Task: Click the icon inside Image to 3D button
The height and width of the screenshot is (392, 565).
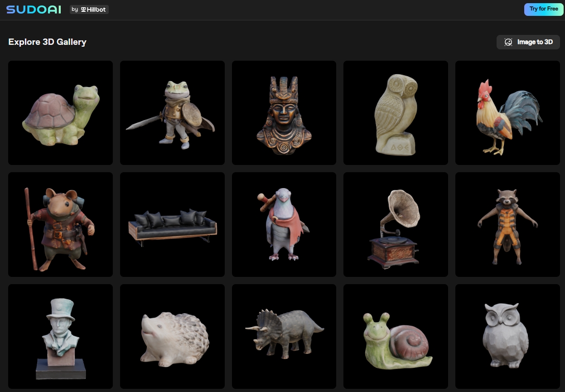Action: 508,42
